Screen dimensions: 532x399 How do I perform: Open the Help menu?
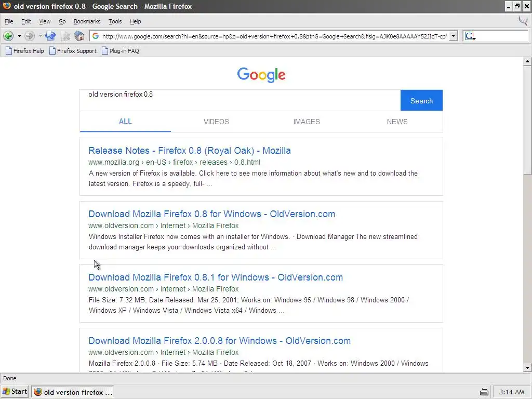coord(136,21)
